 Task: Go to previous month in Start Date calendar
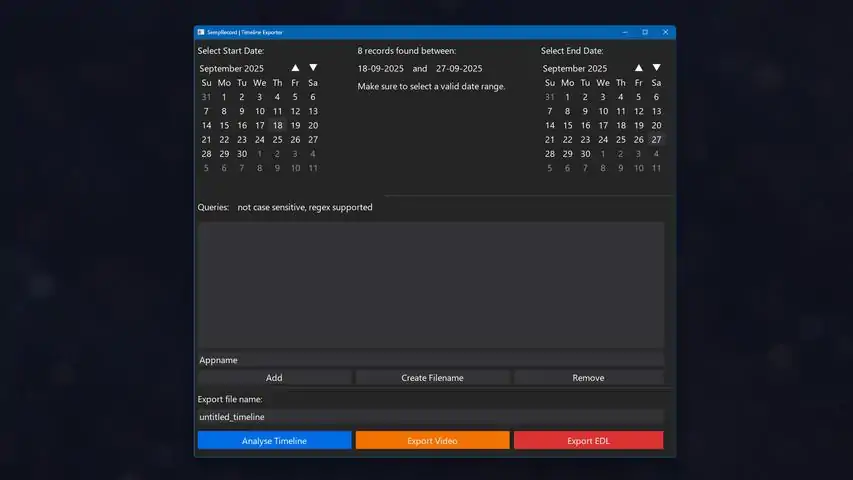(295, 67)
